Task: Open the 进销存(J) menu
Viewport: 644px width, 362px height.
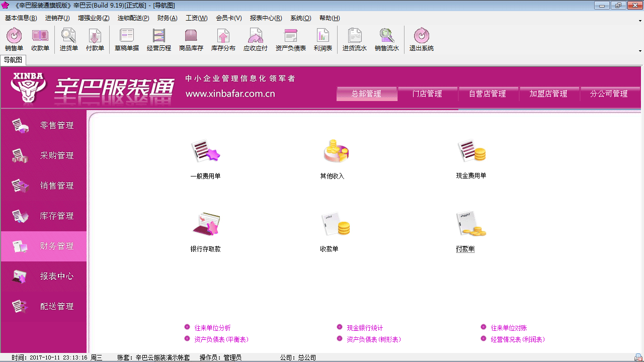Action: [57, 18]
